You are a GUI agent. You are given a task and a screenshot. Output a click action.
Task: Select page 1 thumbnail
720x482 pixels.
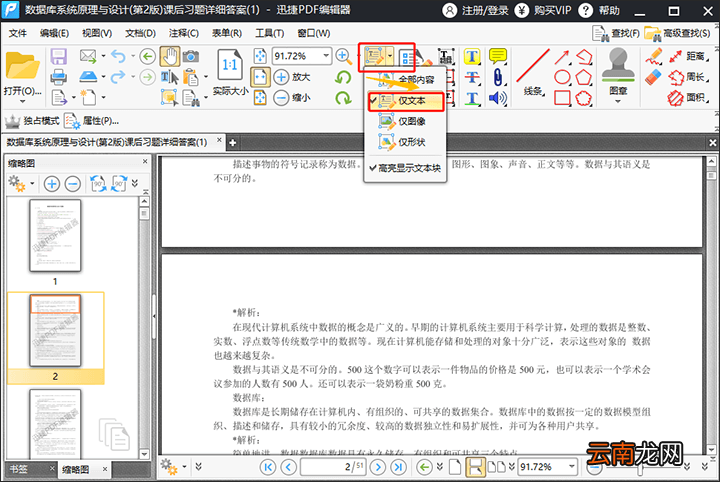[x=55, y=235]
